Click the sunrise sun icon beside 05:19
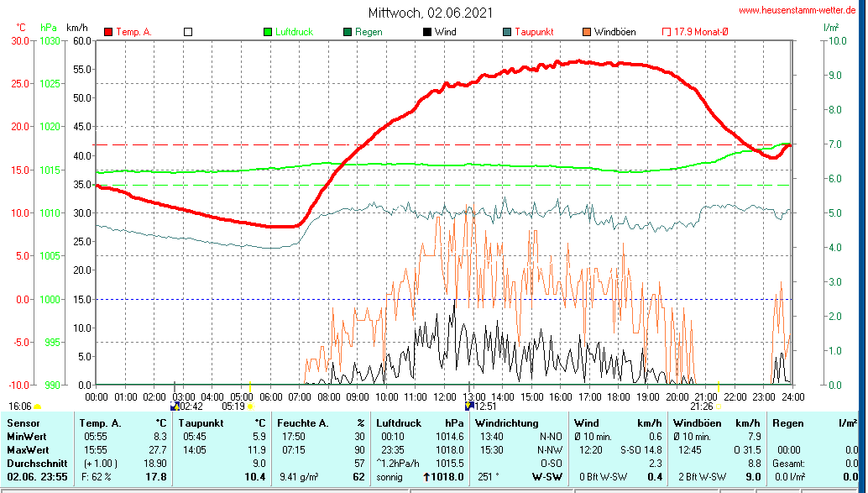 pyautogui.click(x=250, y=407)
